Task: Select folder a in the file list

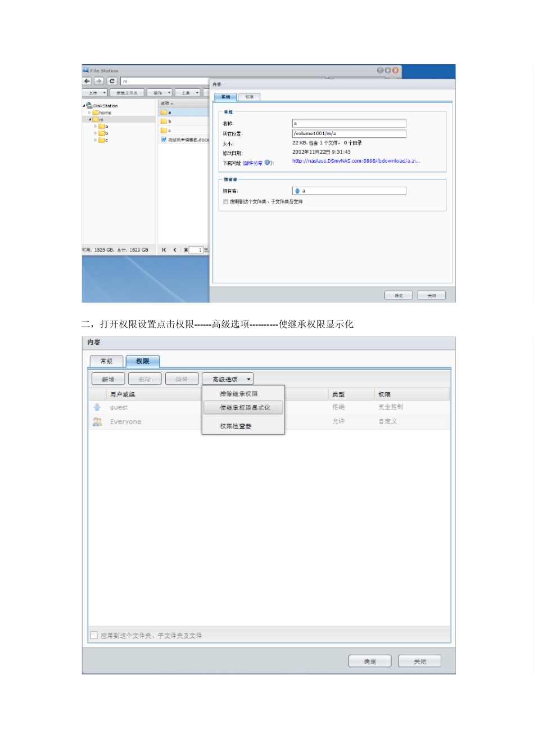Action: tap(184, 112)
